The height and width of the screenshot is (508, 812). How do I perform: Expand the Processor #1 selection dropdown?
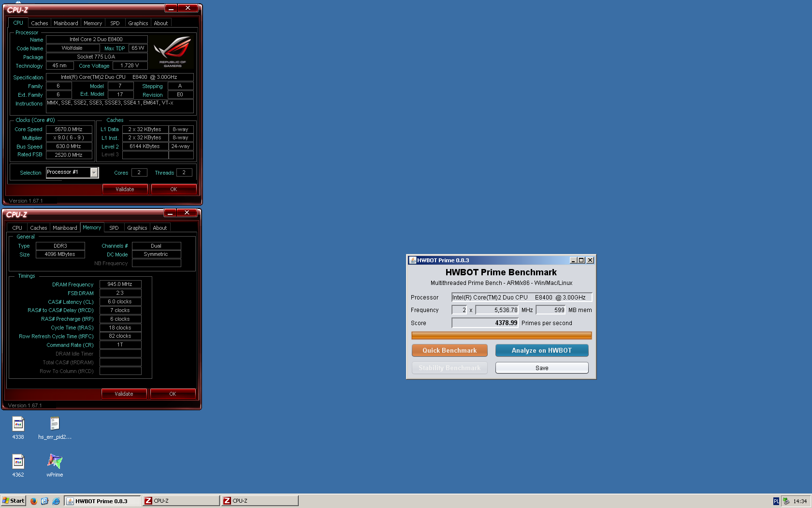94,173
